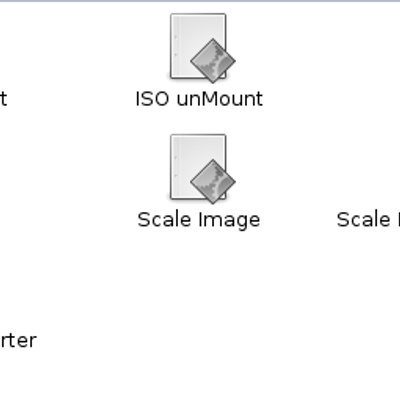Select the partially visible item starting with Scale
This screenshot has height=400, width=400.
[x=368, y=220]
